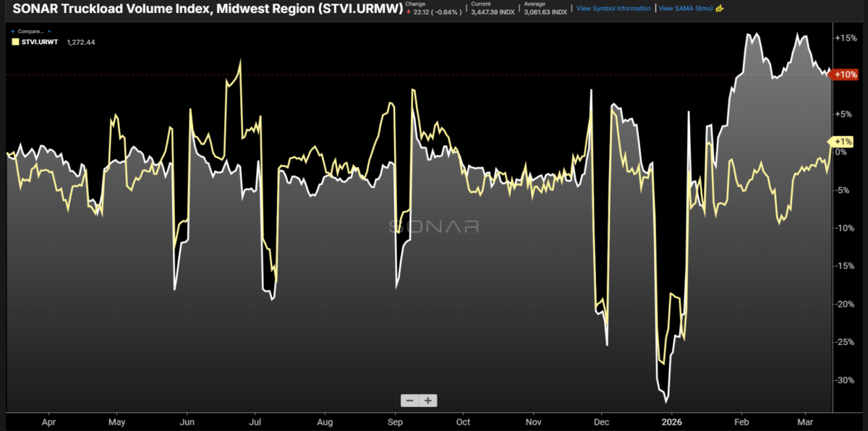Click the Mar label on time axis
The image size is (868, 431).
click(805, 422)
